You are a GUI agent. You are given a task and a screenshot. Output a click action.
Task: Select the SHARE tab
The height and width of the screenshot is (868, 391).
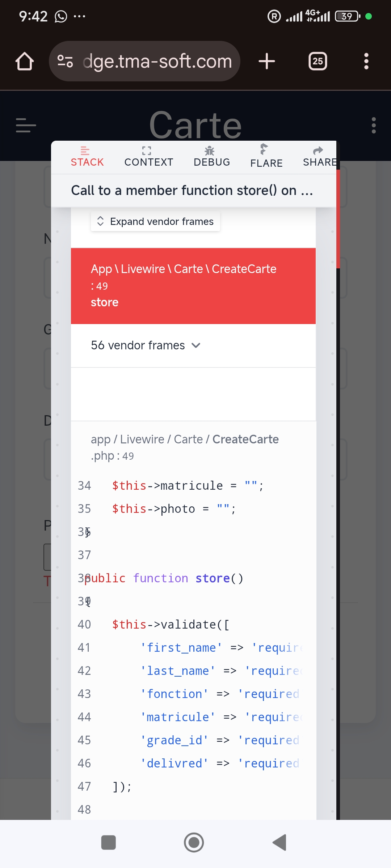click(x=319, y=157)
